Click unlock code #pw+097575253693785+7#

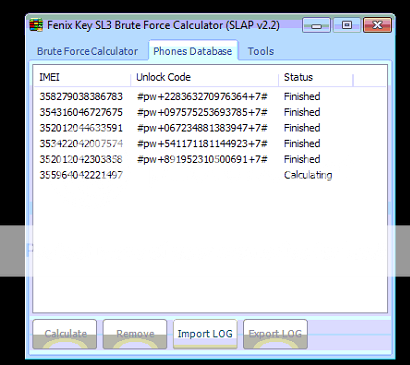click(x=202, y=112)
